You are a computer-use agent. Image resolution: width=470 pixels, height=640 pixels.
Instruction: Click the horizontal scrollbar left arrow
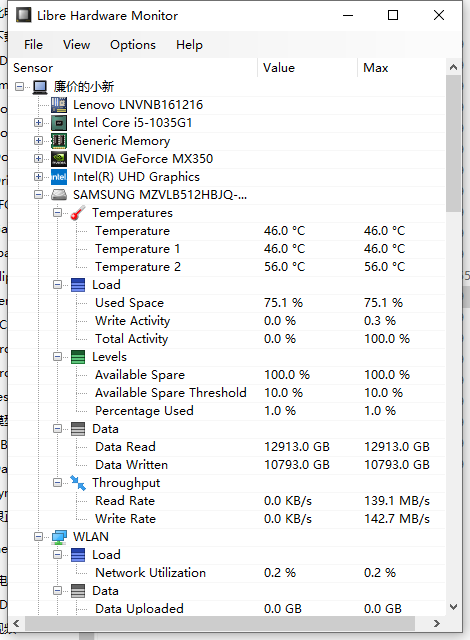(16, 624)
